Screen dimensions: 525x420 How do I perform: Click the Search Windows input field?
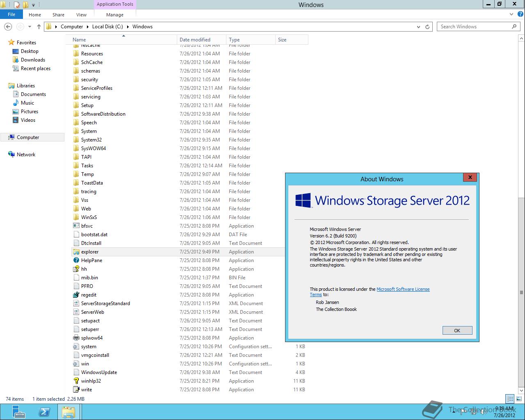tap(474, 27)
